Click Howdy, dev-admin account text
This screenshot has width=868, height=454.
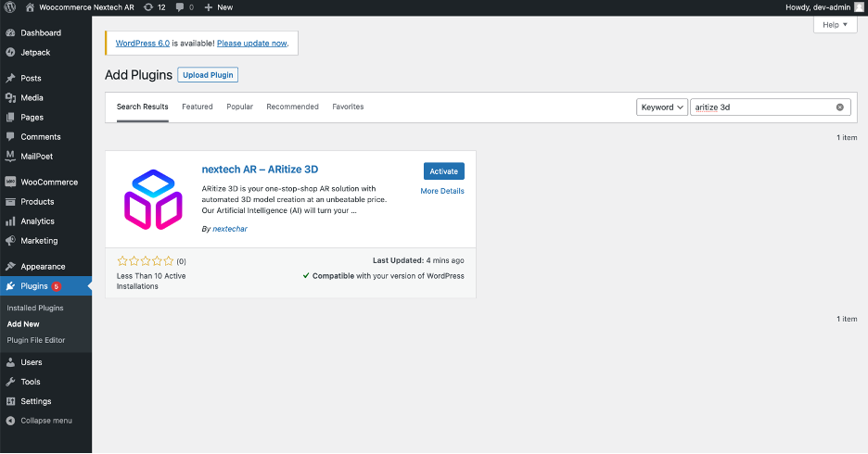[818, 7]
